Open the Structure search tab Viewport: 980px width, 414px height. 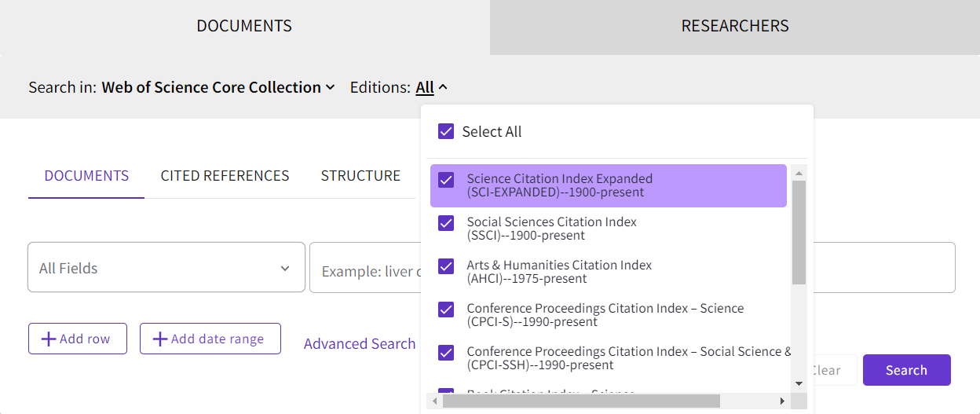[360, 176]
